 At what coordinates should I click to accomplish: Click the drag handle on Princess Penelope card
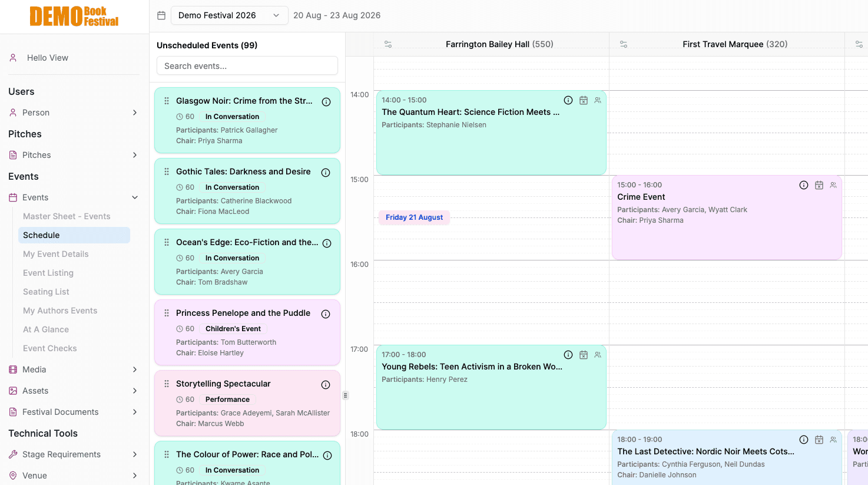point(165,314)
